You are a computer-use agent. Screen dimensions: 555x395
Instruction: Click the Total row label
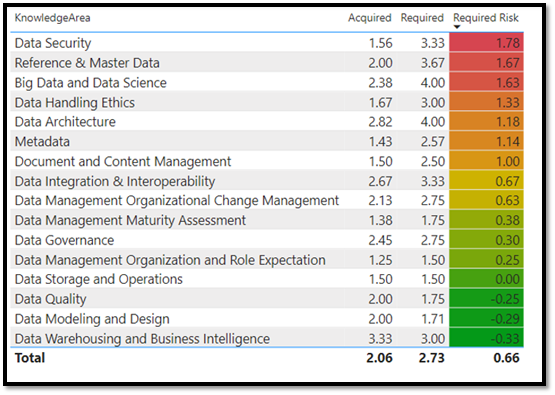point(30,358)
